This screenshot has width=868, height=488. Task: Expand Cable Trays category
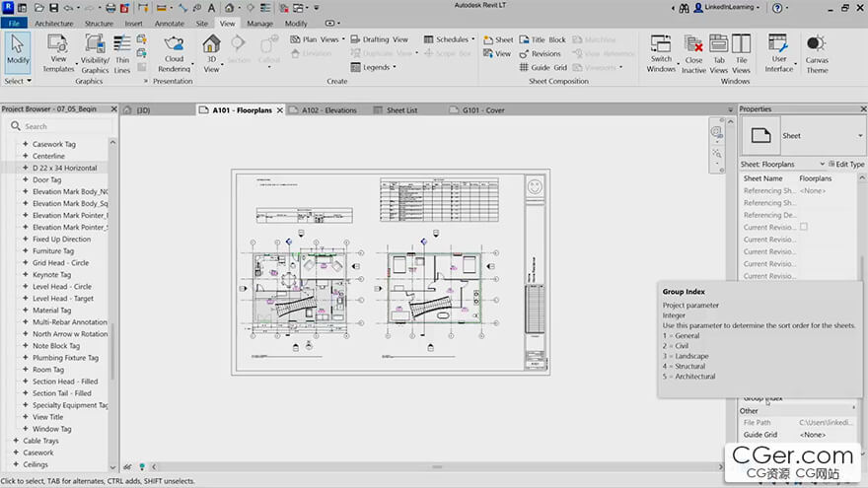point(16,441)
